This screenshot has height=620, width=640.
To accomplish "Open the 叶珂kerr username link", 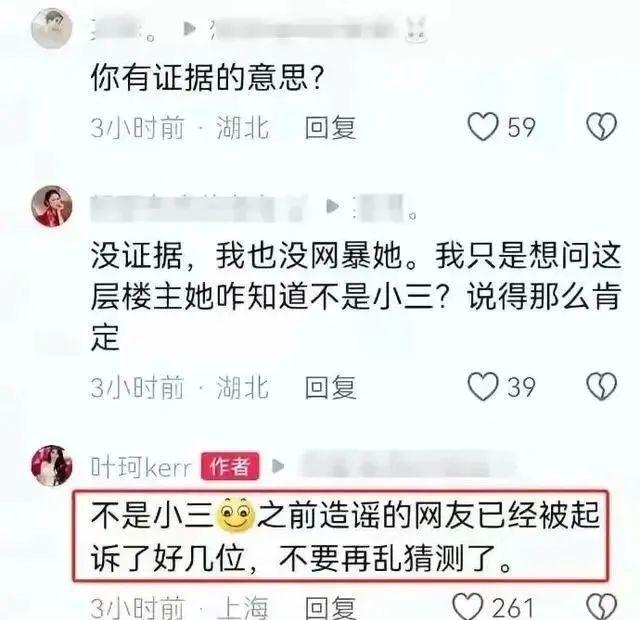I will (x=141, y=467).
